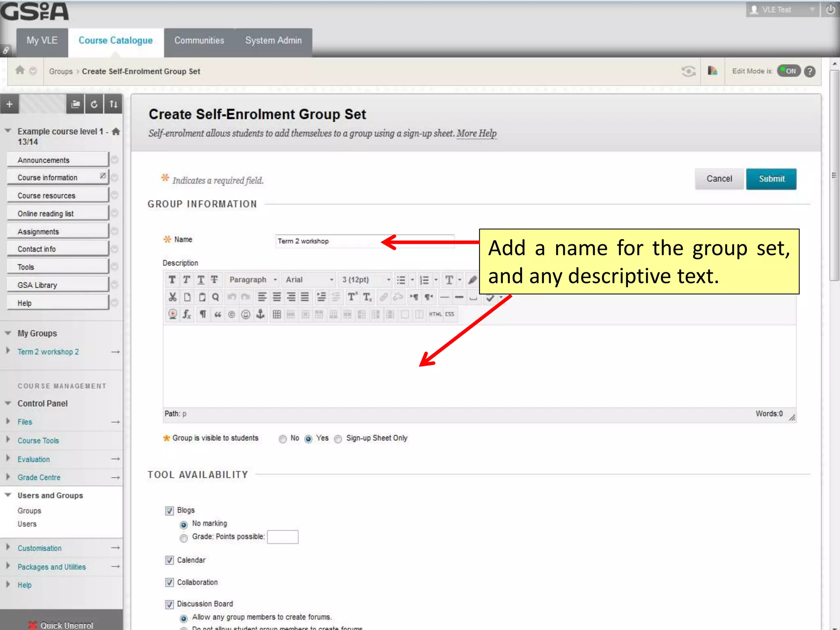Screen dimensions: 840x630
Task: Insert an anchor
Action: [260, 315]
